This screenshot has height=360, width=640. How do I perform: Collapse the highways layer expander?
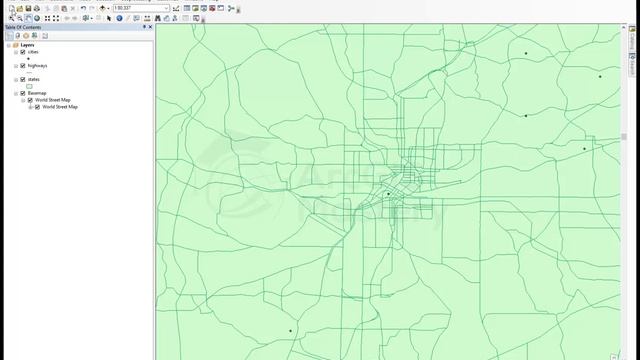pos(16,66)
